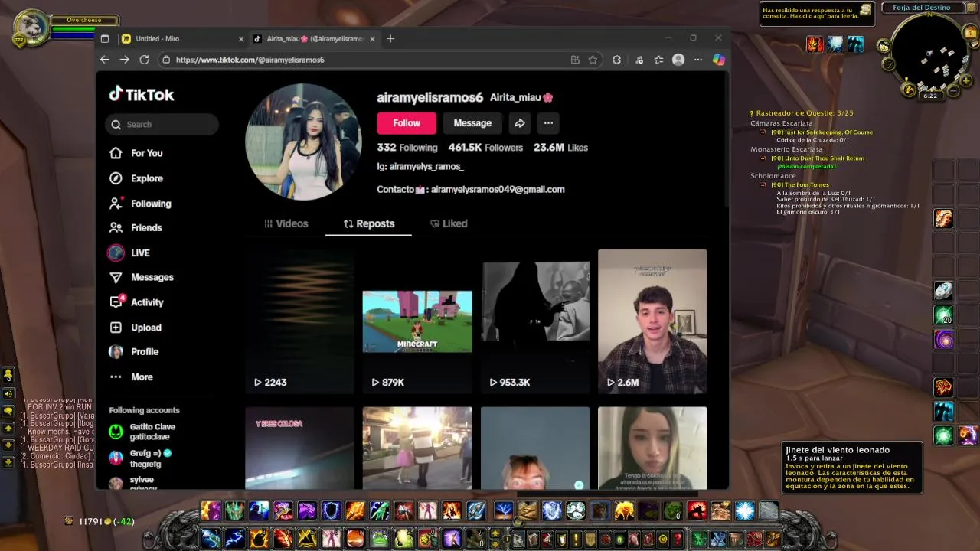
Task: Go to the Following feed
Action: click(x=140, y=204)
